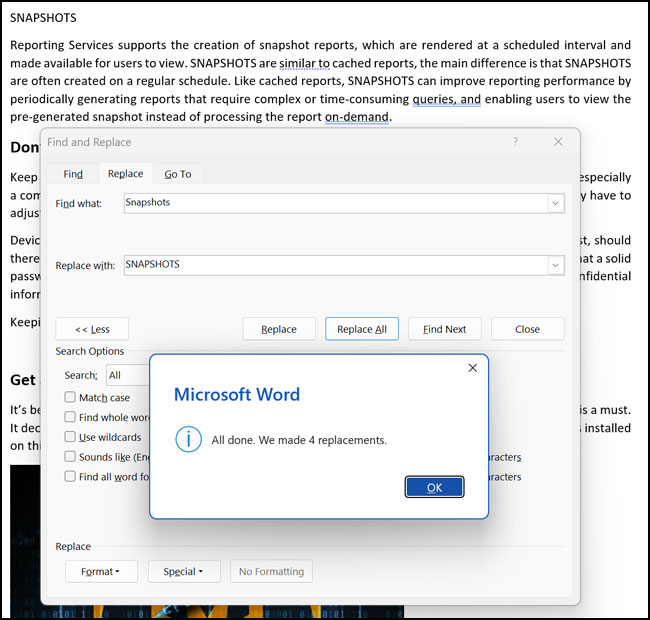
Task: Click the No Formatting button
Action: (272, 572)
